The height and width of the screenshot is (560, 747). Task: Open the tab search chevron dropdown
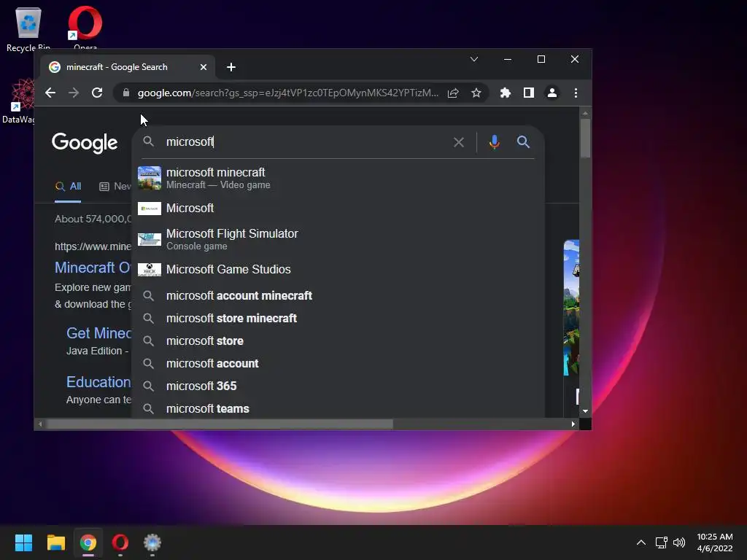(474, 59)
